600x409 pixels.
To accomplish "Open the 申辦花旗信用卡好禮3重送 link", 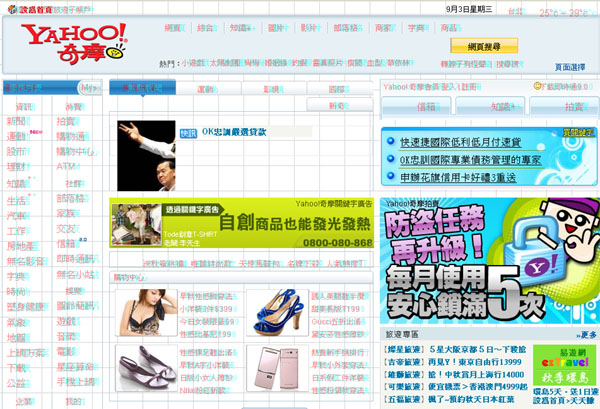I will tap(458, 177).
